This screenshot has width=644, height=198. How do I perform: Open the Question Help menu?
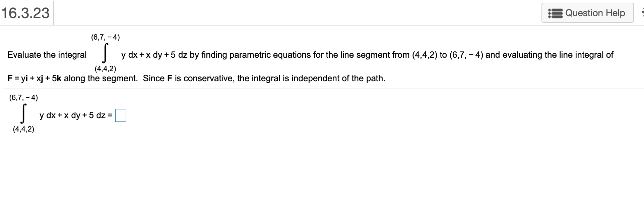(x=587, y=13)
